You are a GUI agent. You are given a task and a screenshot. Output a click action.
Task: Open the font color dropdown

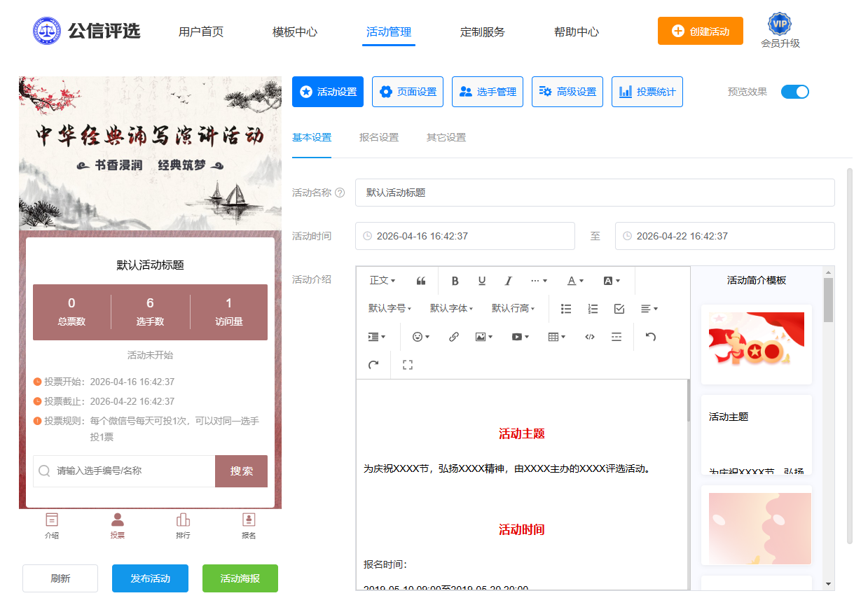(575, 281)
